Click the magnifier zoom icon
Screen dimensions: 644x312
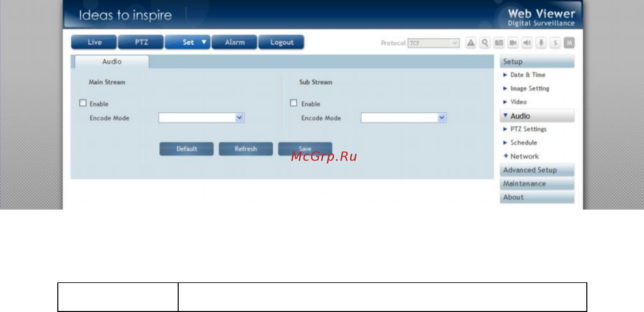485,43
